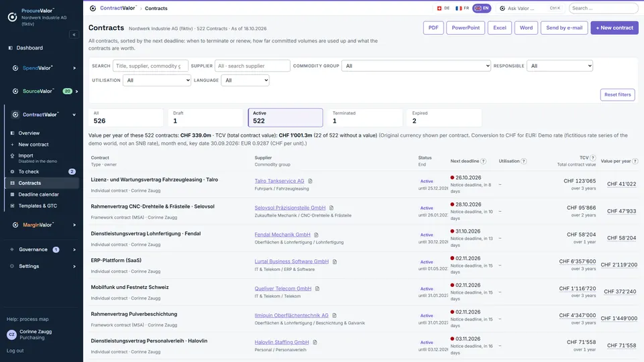Export contracts as PDF

[433, 28]
